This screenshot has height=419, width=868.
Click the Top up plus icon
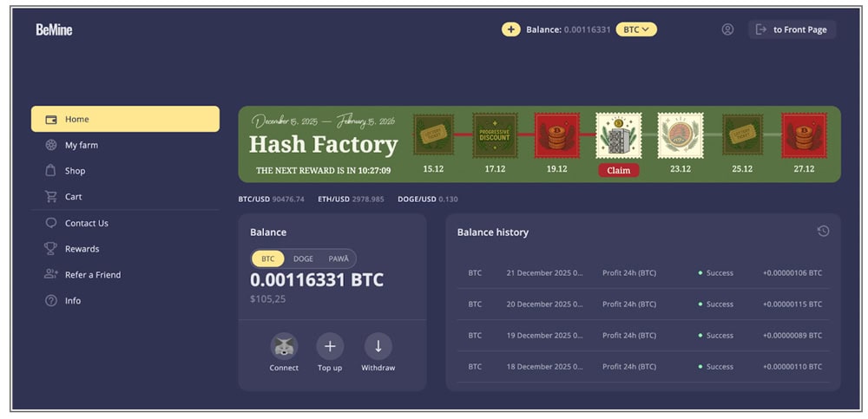pyautogui.click(x=330, y=346)
